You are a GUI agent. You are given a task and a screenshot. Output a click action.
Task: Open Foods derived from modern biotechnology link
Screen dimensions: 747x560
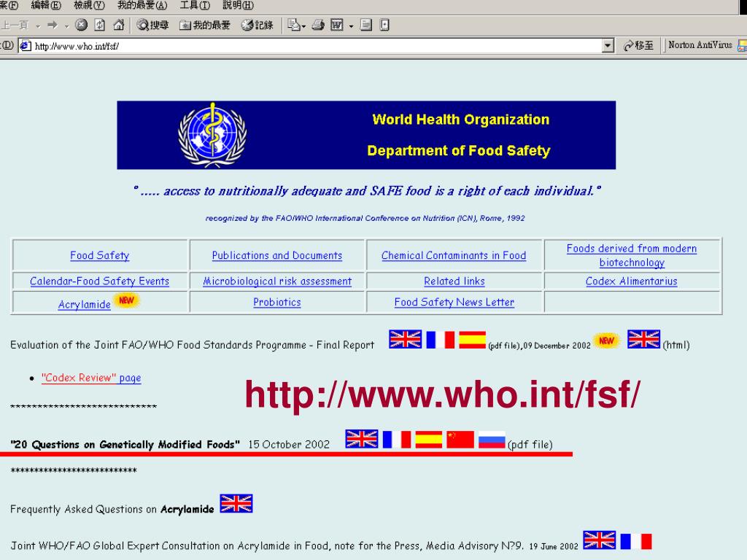pyautogui.click(x=632, y=255)
